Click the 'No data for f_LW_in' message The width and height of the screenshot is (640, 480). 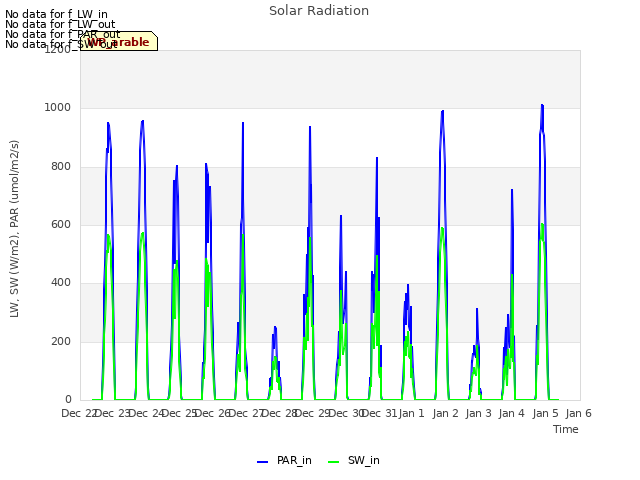(56, 15)
